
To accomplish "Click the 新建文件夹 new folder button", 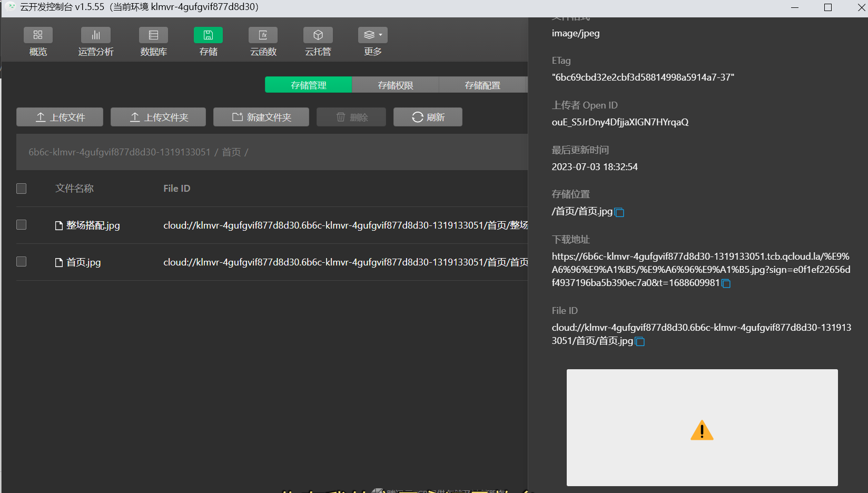I will tap(261, 117).
